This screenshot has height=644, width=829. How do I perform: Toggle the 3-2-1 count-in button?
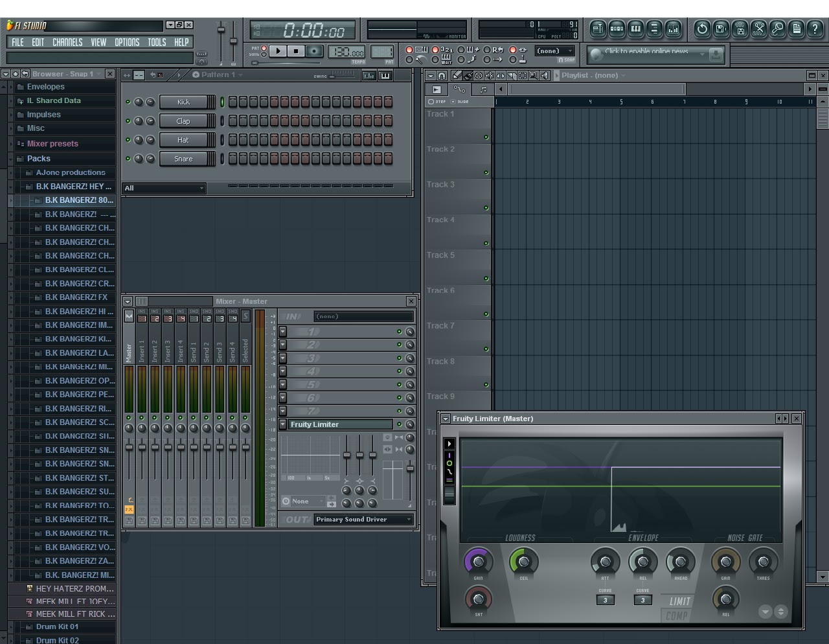435,51
